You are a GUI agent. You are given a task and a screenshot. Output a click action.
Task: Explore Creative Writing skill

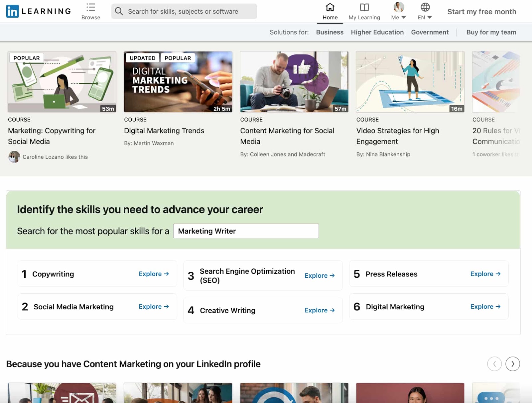click(320, 310)
